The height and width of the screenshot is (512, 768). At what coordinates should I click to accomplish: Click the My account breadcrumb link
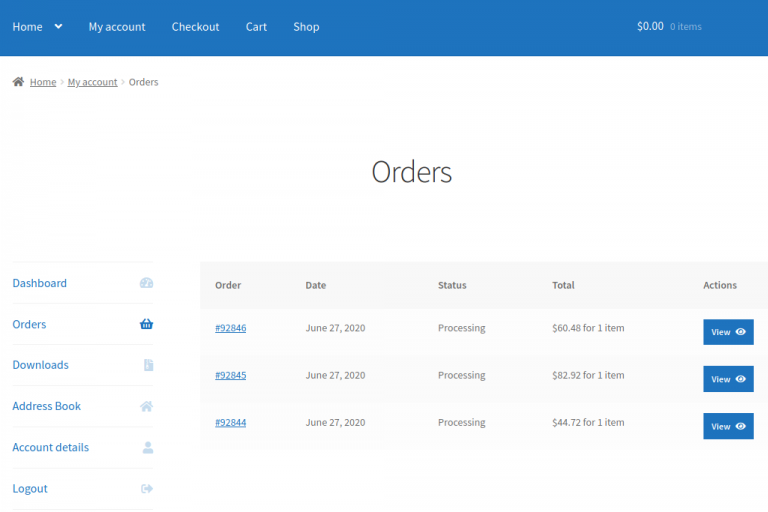click(x=93, y=82)
